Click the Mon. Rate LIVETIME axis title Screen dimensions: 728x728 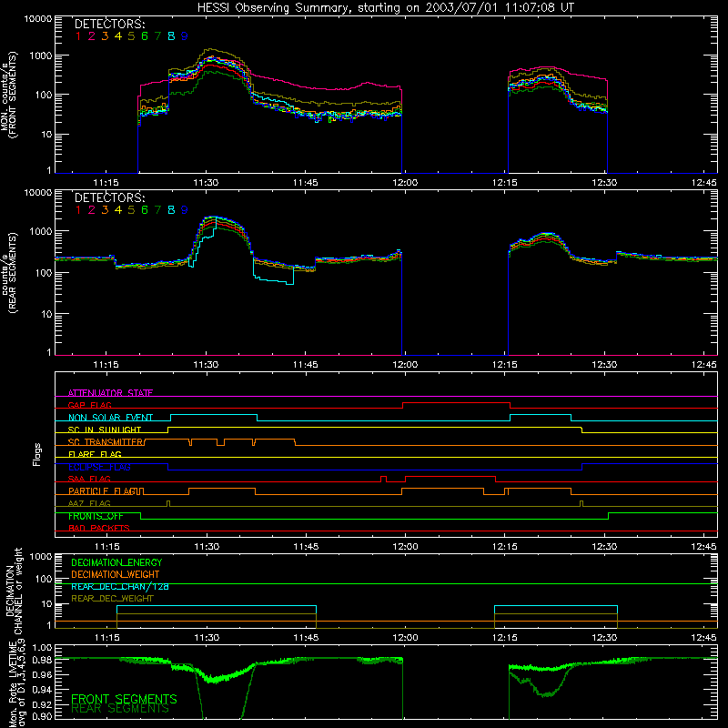pyautogui.click(x=17, y=683)
